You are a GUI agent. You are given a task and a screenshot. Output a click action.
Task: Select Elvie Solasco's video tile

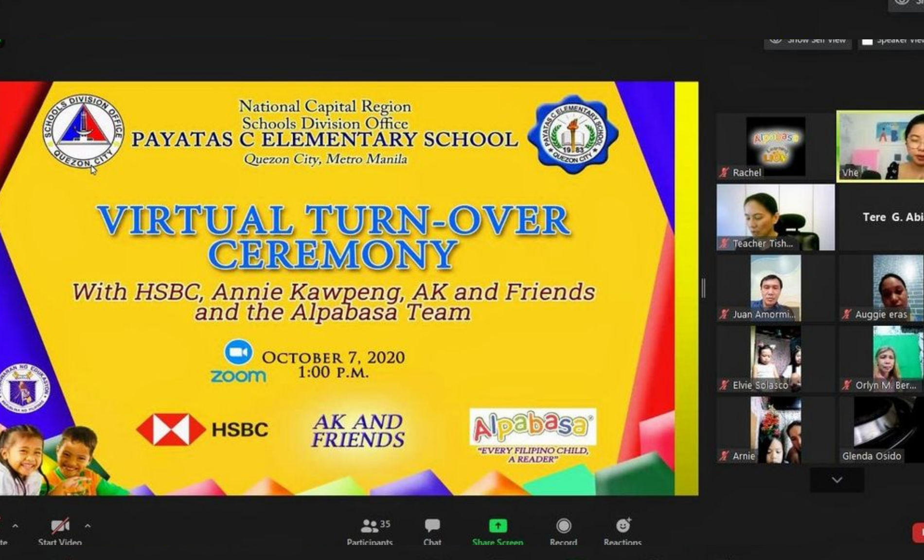(775, 359)
